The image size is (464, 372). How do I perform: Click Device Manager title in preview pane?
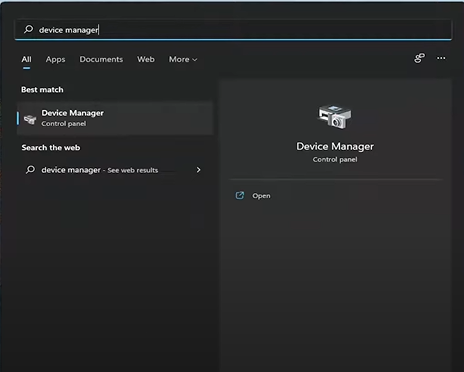pyautogui.click(x=335, y=146)
